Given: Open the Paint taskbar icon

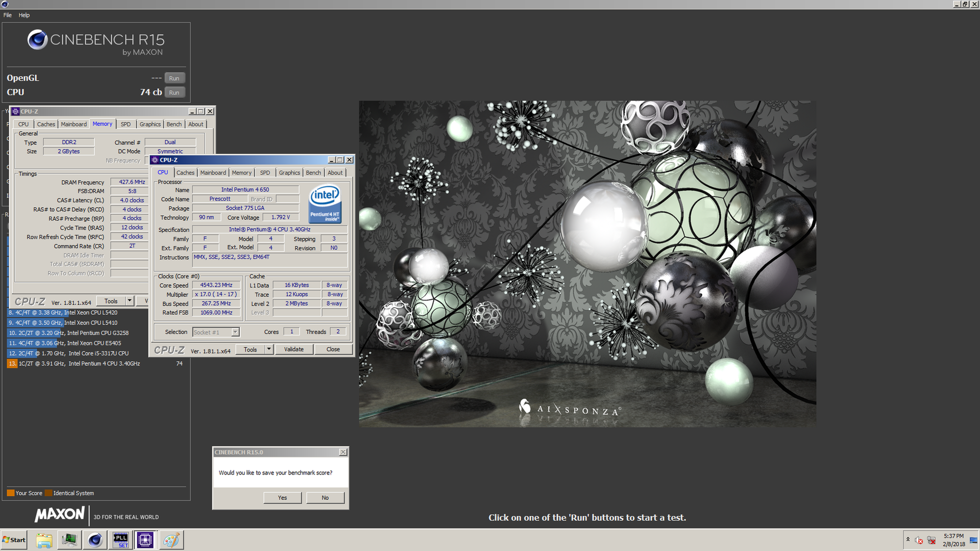Looking at the screenshot, I should 171,540.
